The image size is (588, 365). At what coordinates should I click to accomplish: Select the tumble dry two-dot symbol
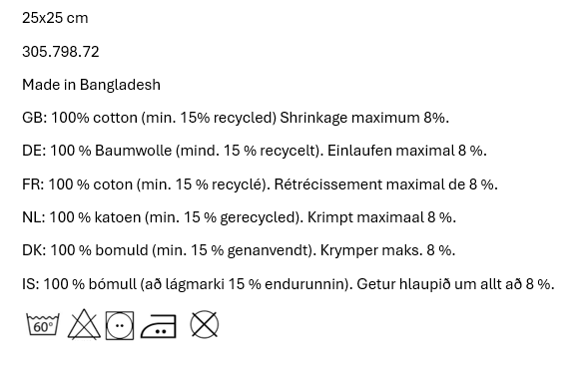coord(120,326)
